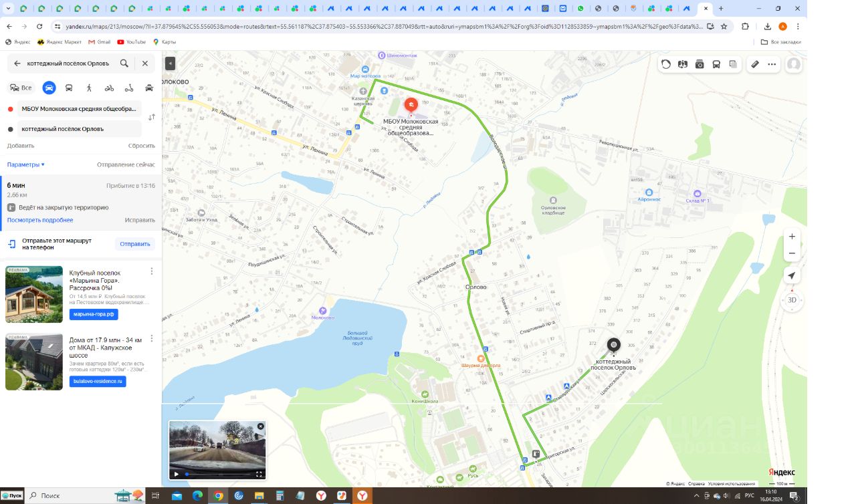Viewport: 856px width, 504px height.
Task: Swap start and destination points
Action: (x=152, y=117)
